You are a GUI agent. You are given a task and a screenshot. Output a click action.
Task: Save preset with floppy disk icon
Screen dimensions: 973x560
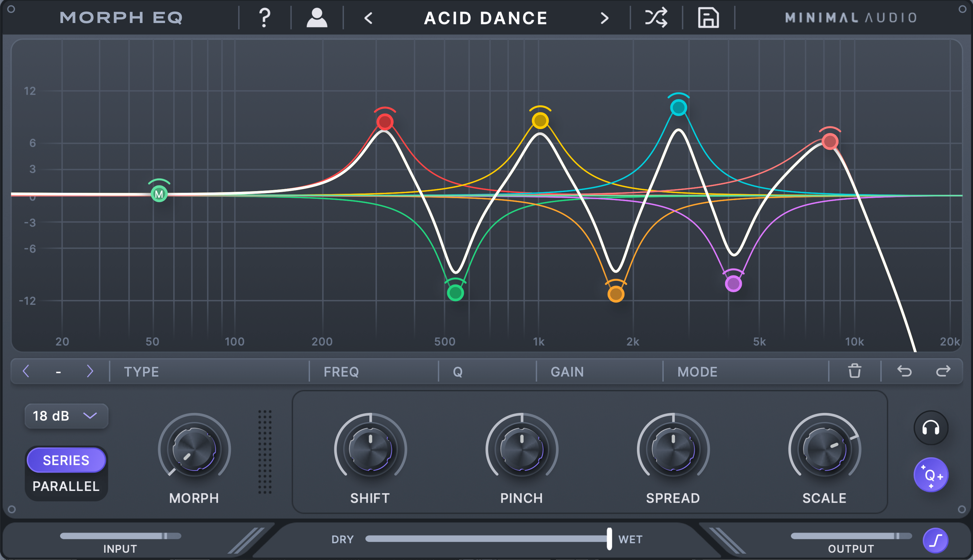708,18
